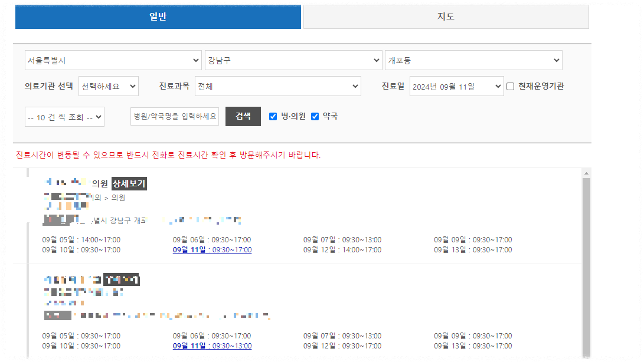Open the 진료일 date dropdown
This screenshot has height=362, width=644.
(x=456, y=86)
